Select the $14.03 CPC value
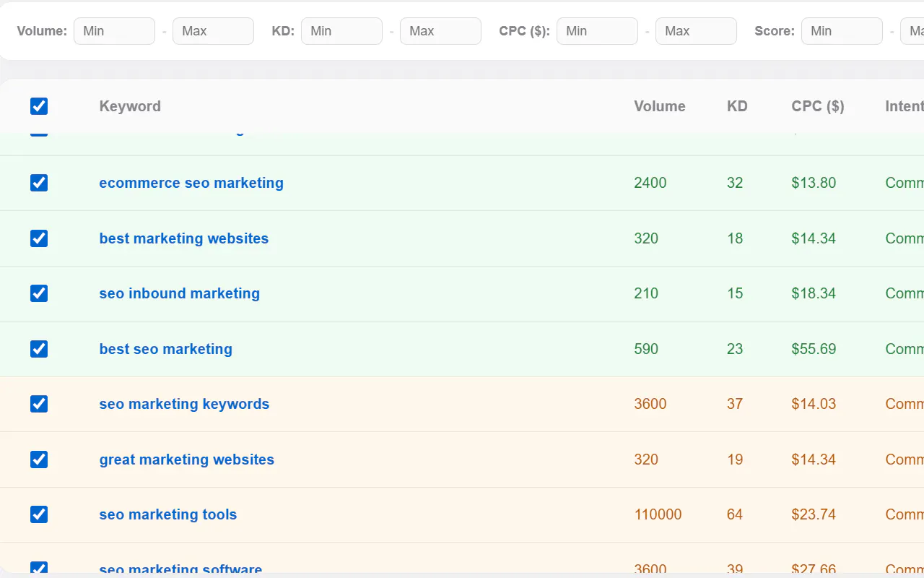Screen dimensions: 924x578 [x=814, y=404]
